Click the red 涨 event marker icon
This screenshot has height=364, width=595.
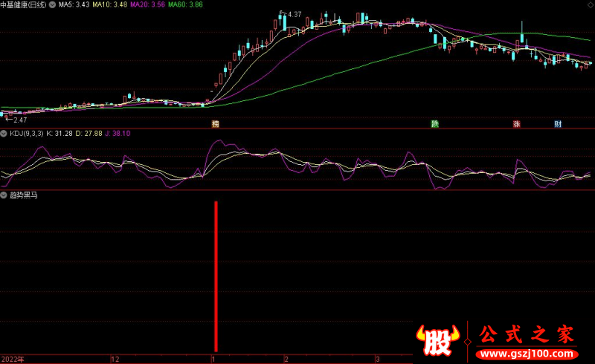click(x=516, y=124)
